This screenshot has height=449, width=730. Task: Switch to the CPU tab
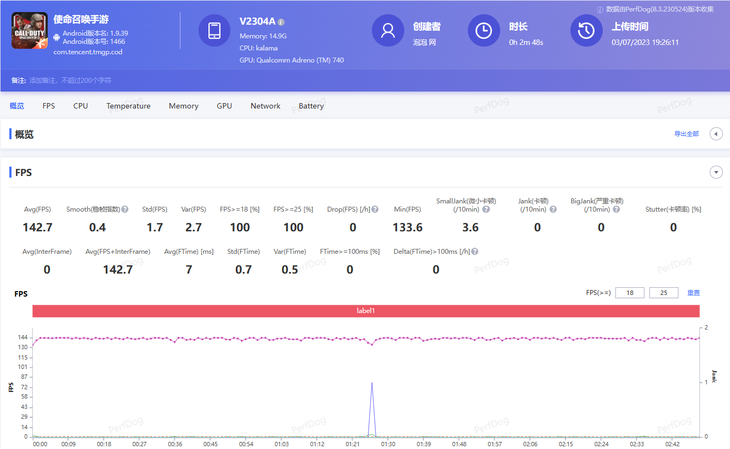80,106
